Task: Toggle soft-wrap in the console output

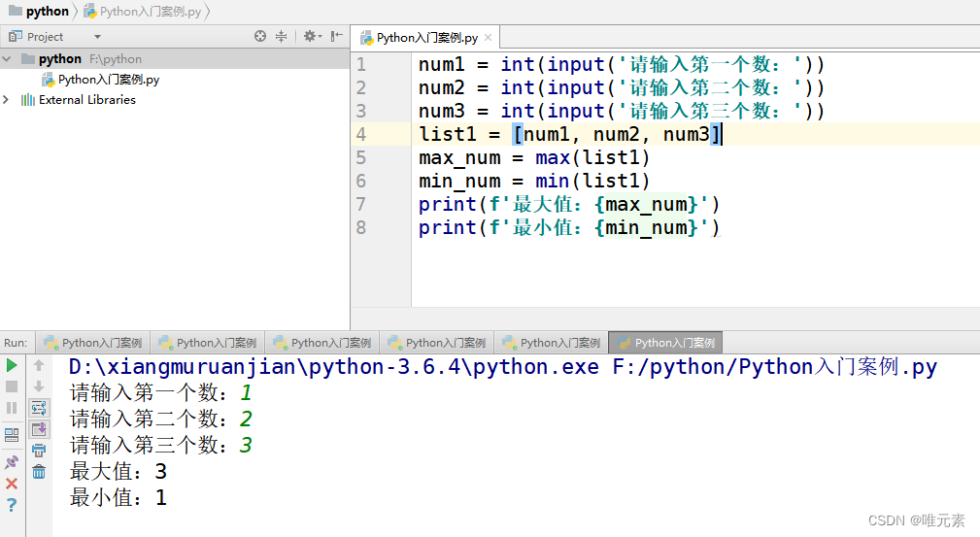Action: tap(39, 408)
